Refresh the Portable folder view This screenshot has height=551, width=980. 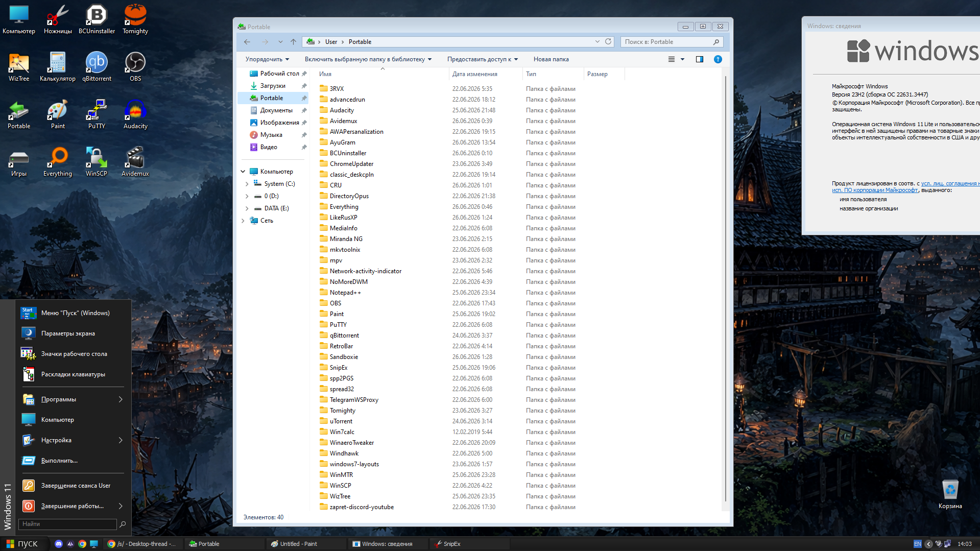(x=608, y=42)
